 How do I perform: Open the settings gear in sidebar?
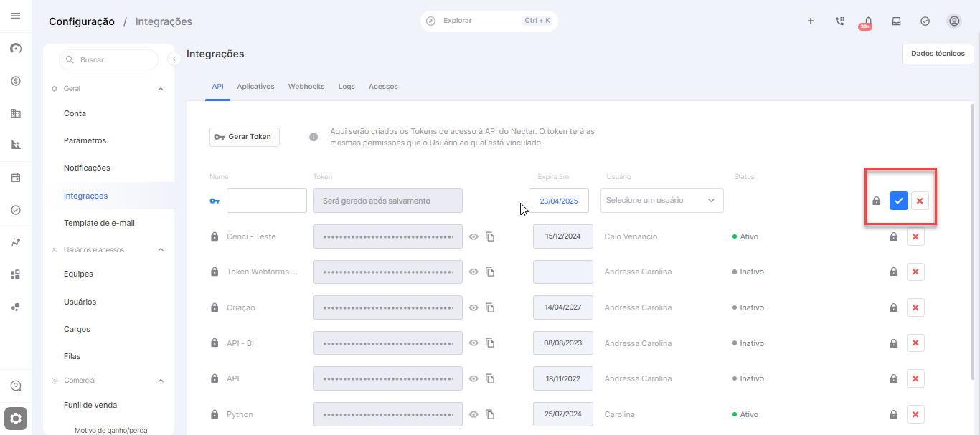[16, 419]
